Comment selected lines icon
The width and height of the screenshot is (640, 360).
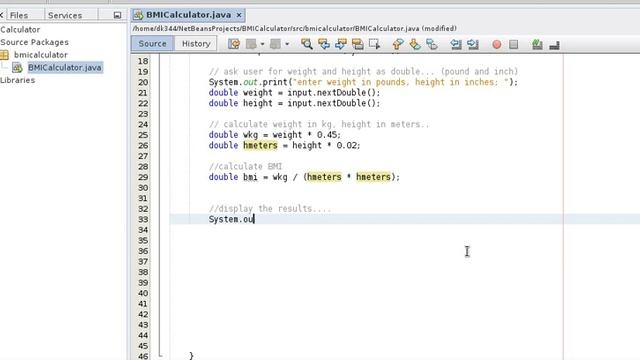(537, 44)
